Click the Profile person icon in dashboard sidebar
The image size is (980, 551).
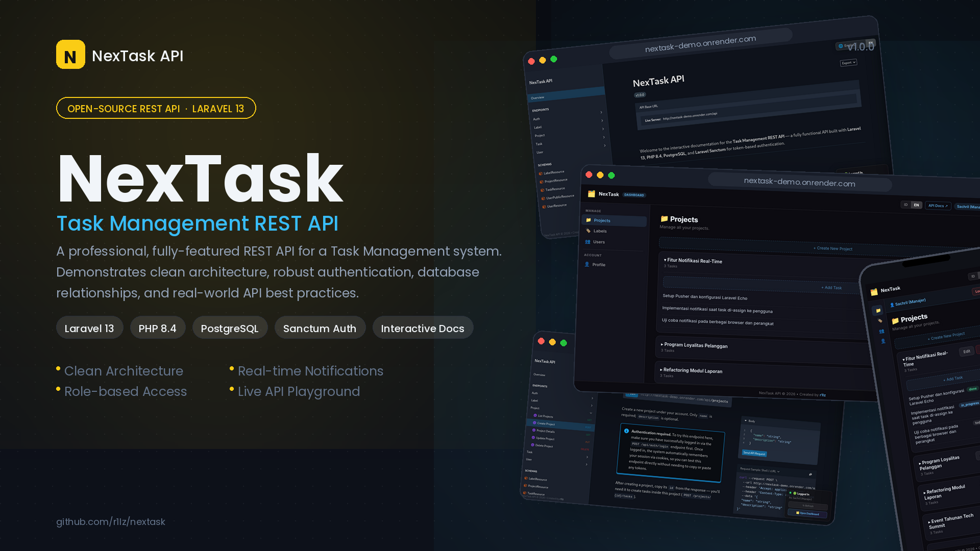tap(587, 264)
